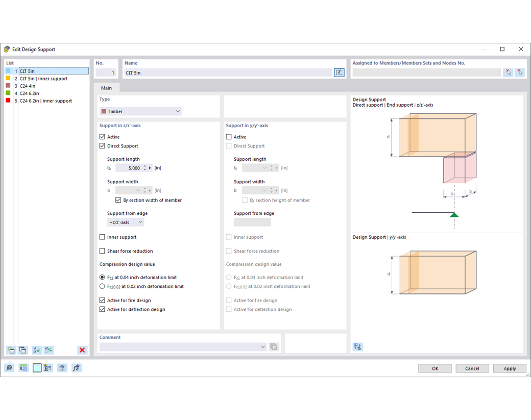This screenshot has width=531, height=420.
Task: Open the formula function editor icon
Action: (76, 367)
